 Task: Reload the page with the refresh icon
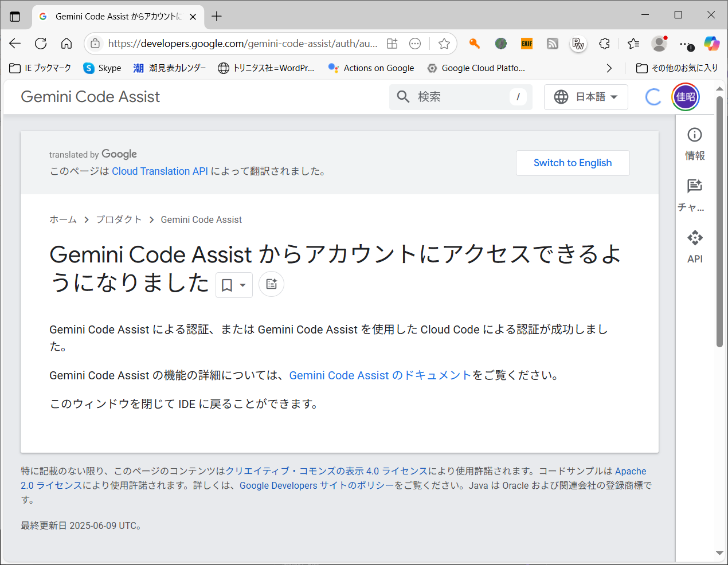point(41,44)
